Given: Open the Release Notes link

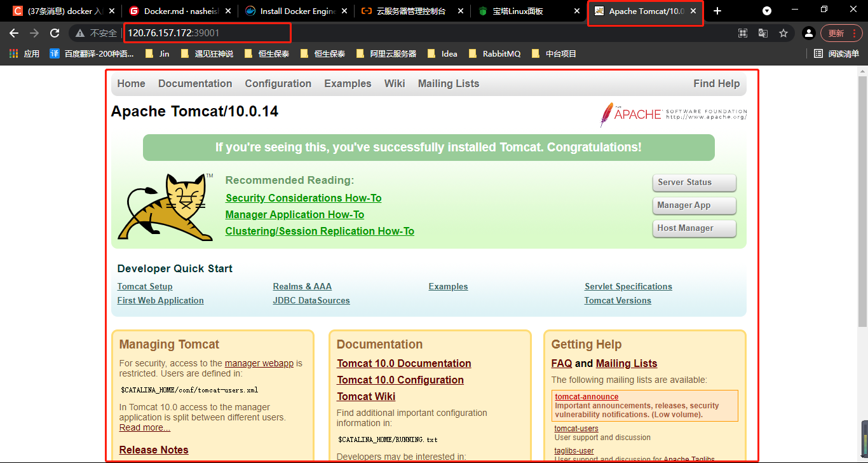Looking at the screenshot, I should point(154,450).
